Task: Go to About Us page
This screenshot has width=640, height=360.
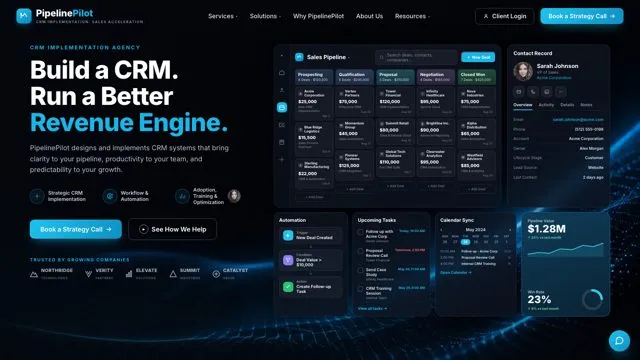Action: 369,16
